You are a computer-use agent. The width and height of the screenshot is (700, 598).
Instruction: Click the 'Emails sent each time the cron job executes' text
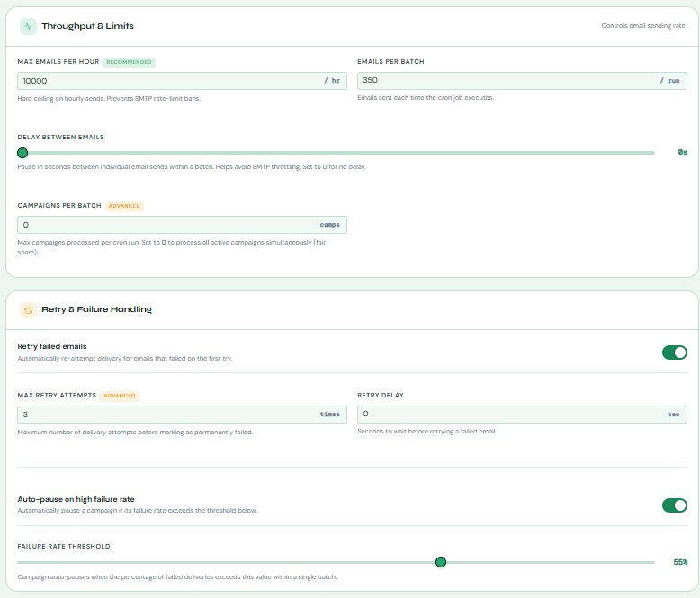[x=426, y=98]
